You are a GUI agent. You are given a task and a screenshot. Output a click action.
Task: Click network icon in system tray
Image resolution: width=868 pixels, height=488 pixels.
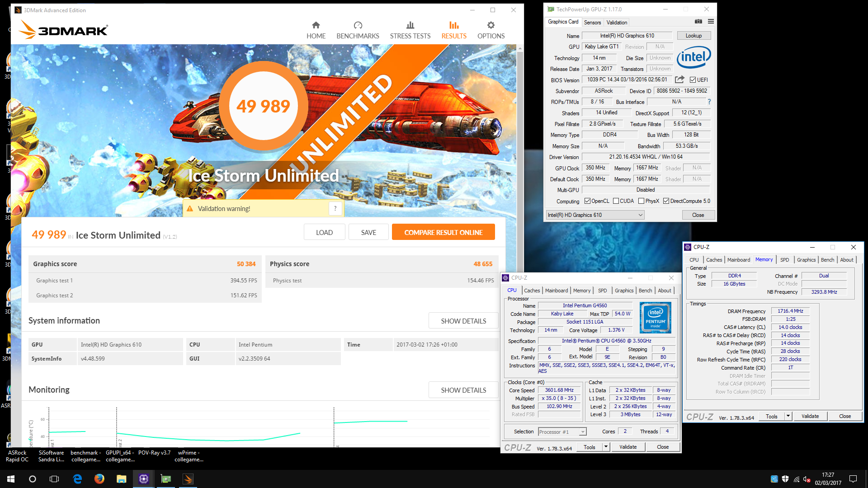(797, 479)
